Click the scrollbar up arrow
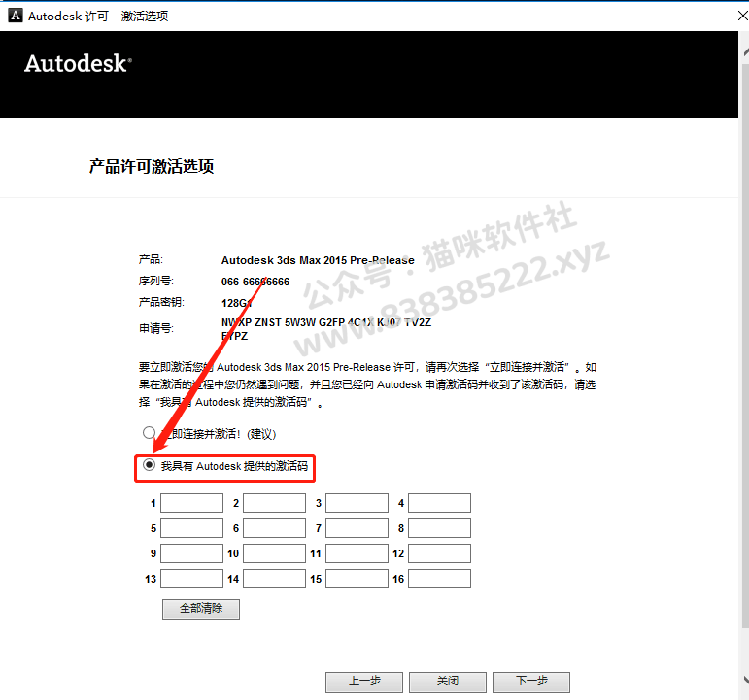Image resolution: width=749 pixels, height=700 pixels. (746, 52)
